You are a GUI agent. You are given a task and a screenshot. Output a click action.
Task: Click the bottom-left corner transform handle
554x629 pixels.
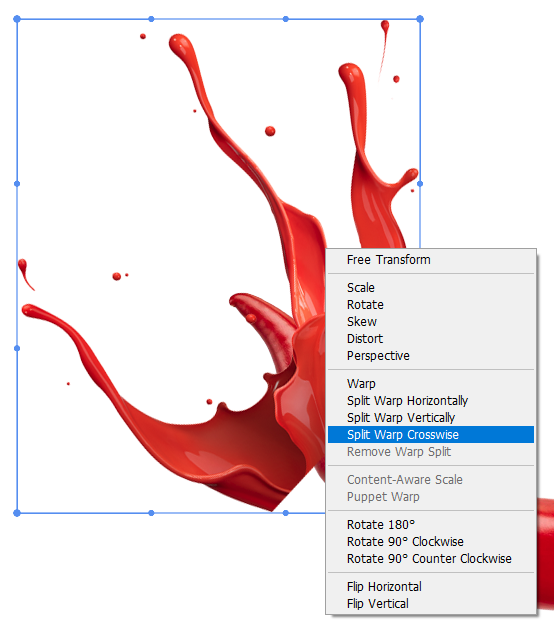17,513
